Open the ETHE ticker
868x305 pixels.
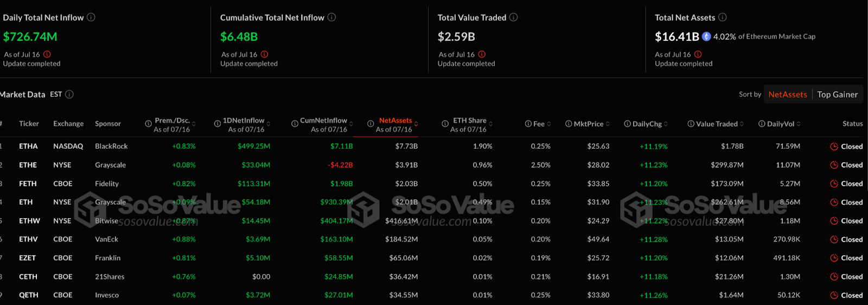coord(28,165)
